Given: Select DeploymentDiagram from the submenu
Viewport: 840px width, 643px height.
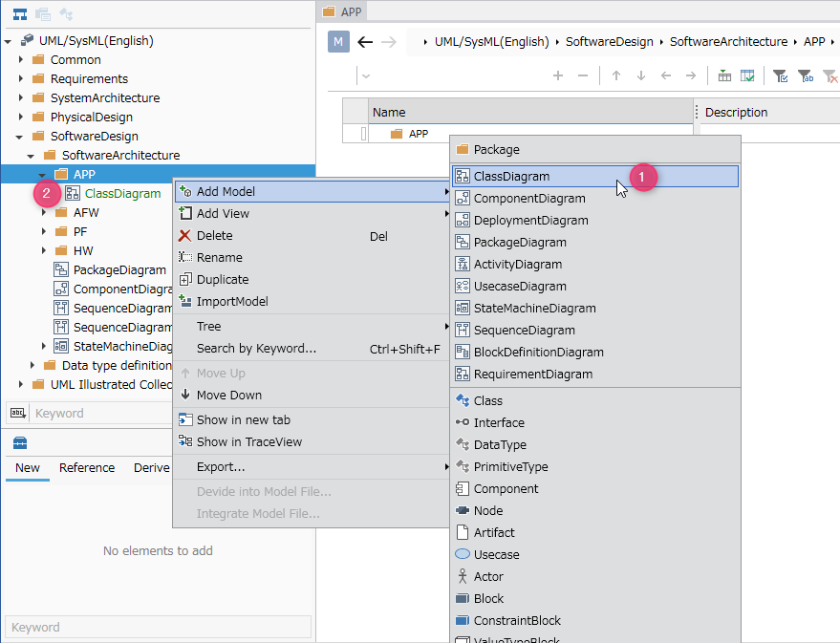Looking at the screenshot, I should point(595,220).
